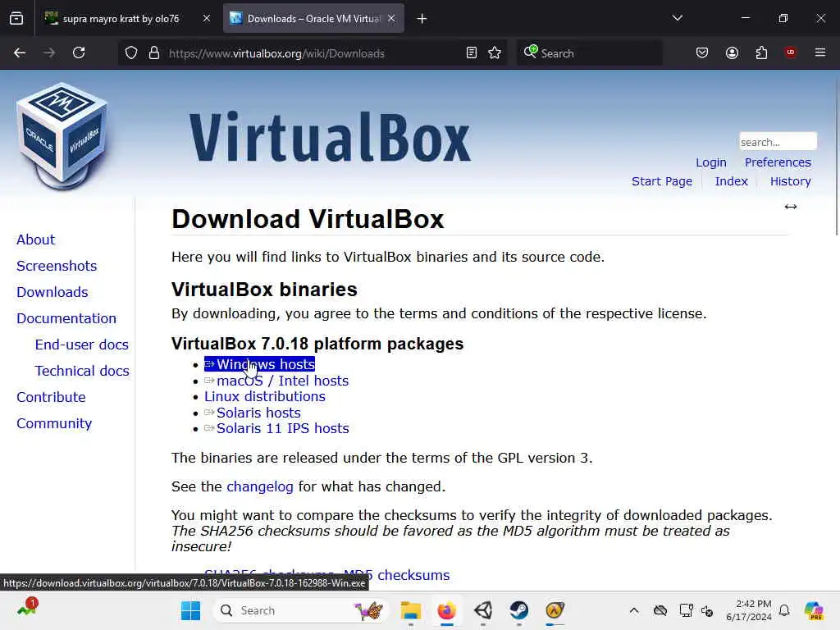Image resolution: width=840 pixels, height=630 pixels.
Task: Open Technical docs link
Action: 82,371
